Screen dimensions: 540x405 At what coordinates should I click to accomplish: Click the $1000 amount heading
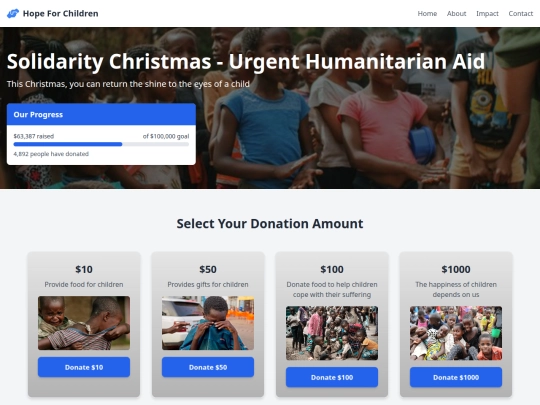(x=456, y=269)
